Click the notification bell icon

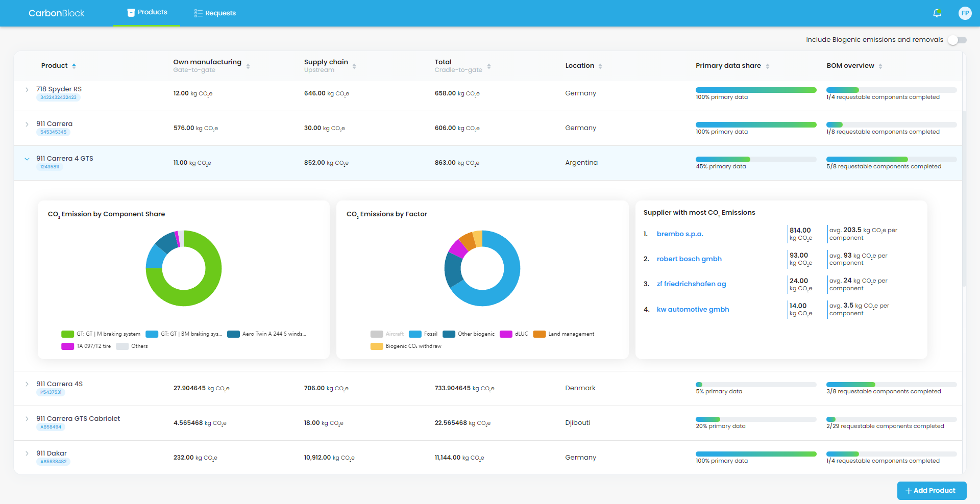(937, 13)
